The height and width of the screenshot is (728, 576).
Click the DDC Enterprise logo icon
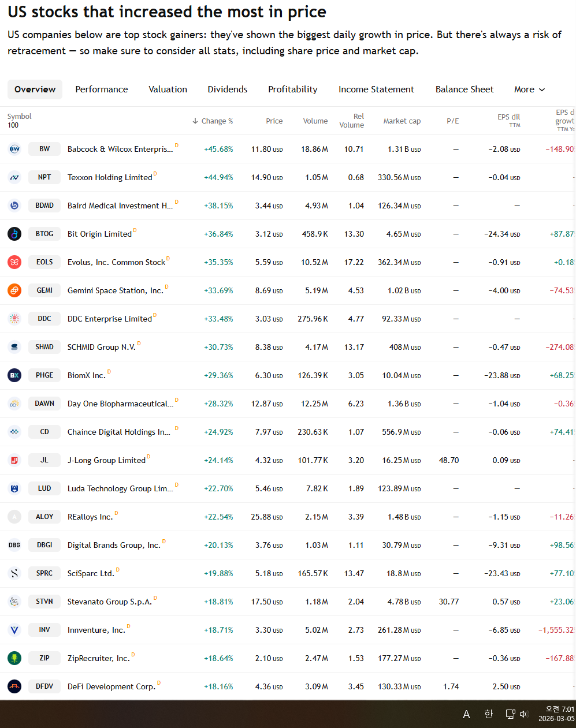click(14, 319)
